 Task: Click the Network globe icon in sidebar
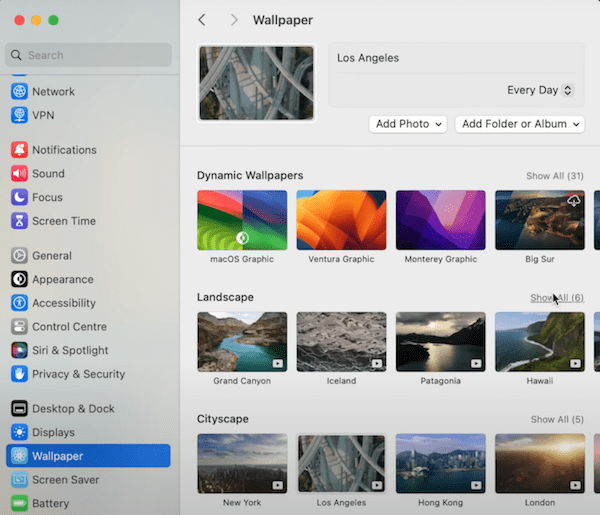(x=19, y=91)
